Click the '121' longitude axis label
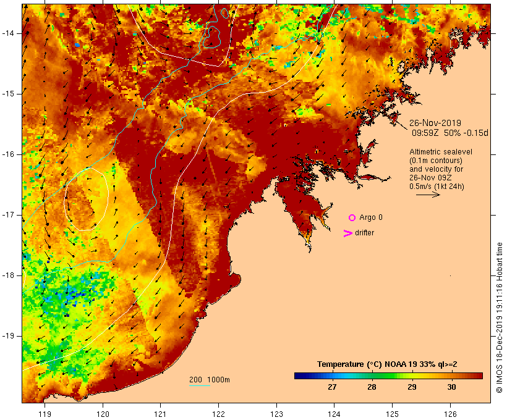 pyautogui.click(x=160, y=414)
